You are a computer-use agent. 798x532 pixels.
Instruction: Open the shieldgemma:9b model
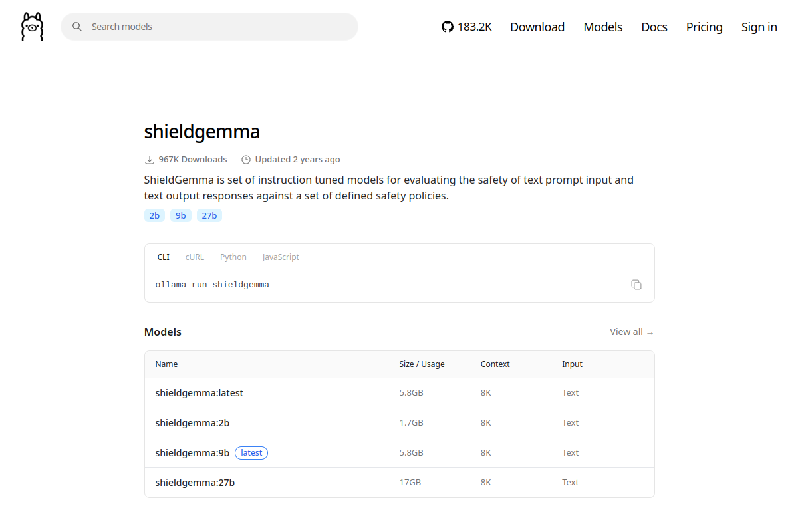point(192,453)
